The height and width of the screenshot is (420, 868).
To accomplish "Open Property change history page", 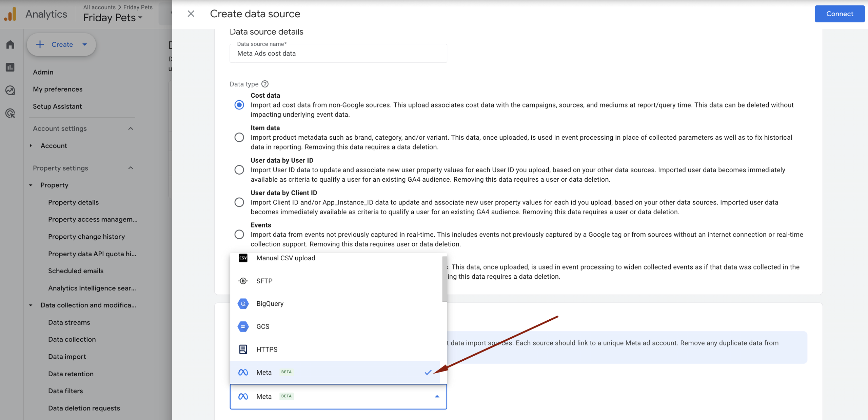I will coord(86,236).
